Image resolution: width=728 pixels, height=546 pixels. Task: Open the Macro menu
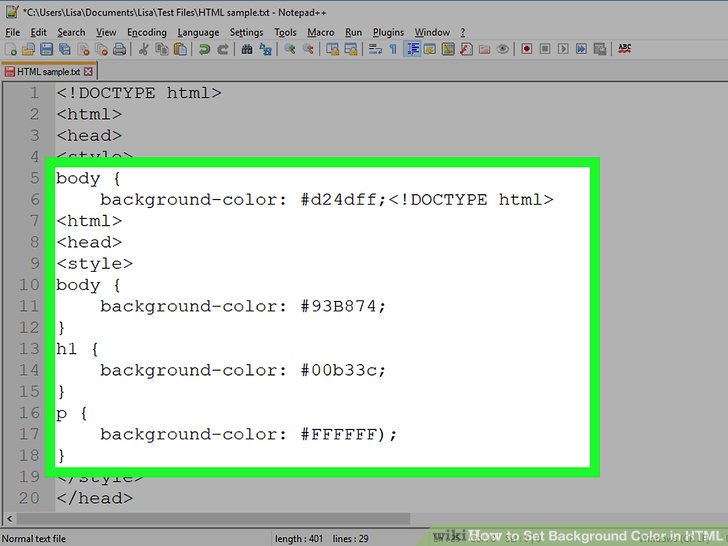pos(320,32)
